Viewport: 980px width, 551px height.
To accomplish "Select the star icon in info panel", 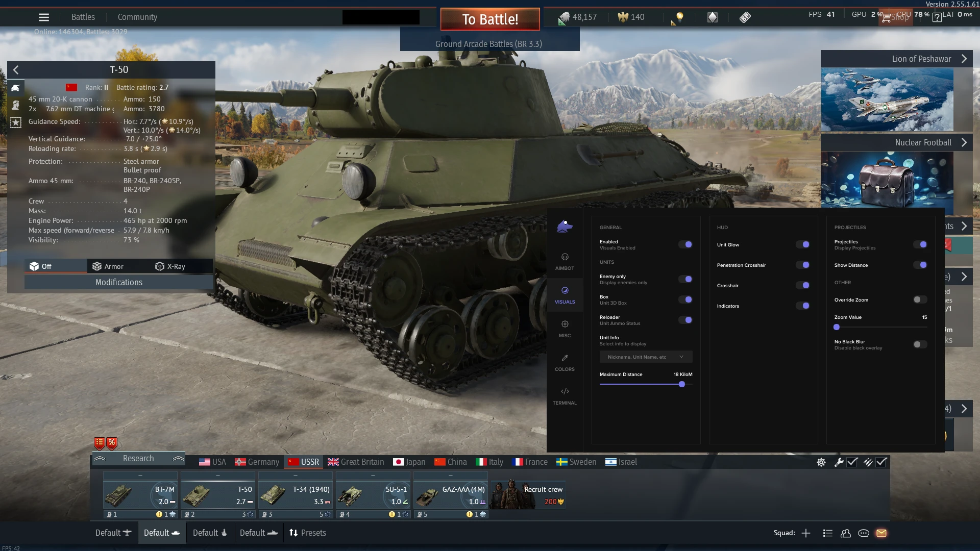I will click(15, 122).
